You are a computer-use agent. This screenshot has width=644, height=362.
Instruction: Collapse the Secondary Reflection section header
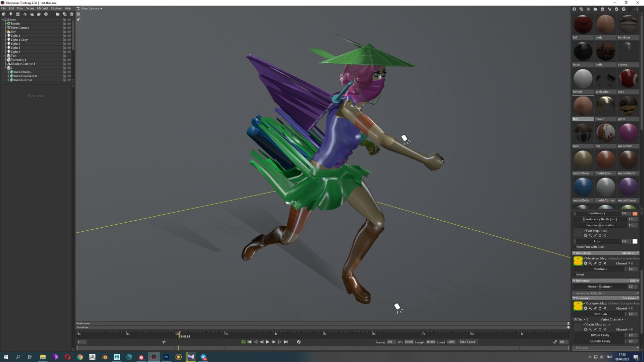point(606,293)
